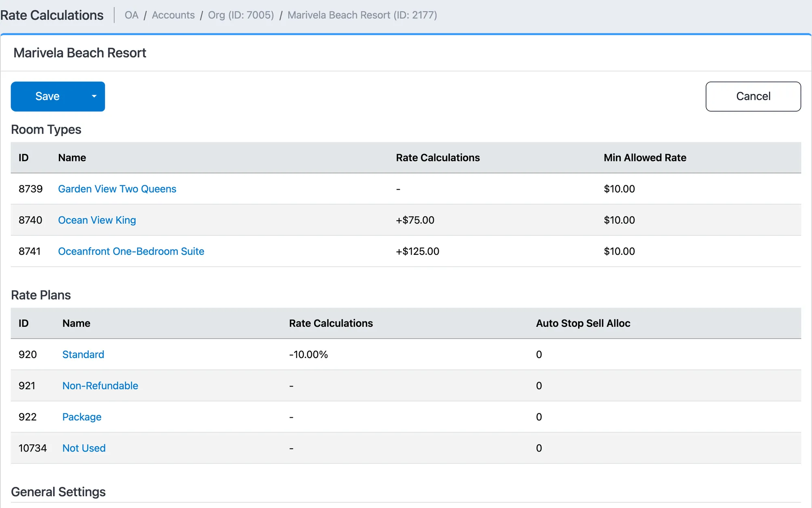Click the Min Allowed Rate column header
Viewport: 812px width, 508px height.
coord(645,158)
